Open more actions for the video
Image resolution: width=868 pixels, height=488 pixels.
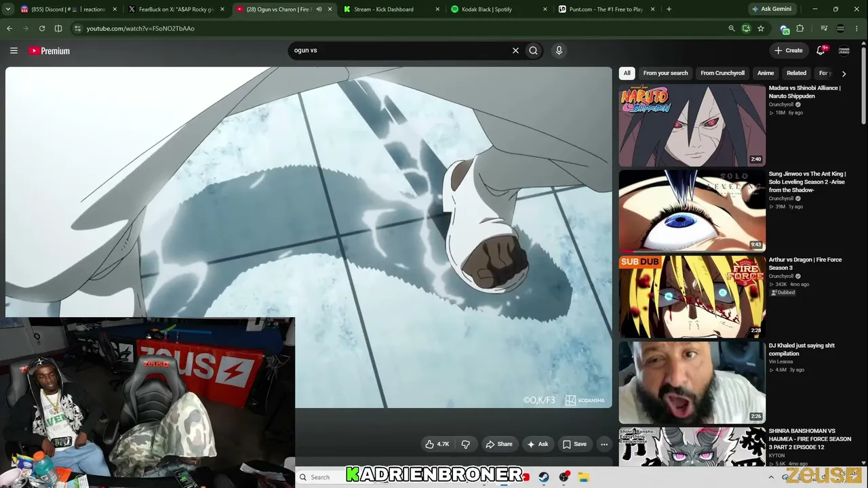click(604, 444)
